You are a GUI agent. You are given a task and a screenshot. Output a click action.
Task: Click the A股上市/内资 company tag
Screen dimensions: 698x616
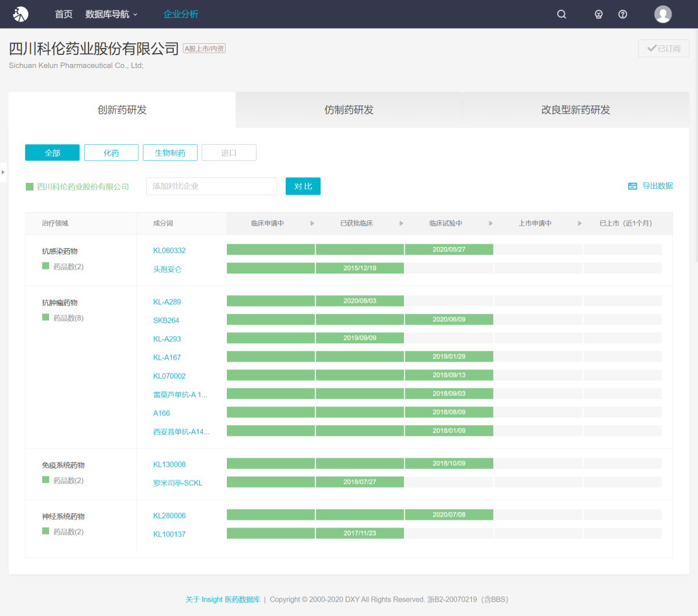click(204, 48)
